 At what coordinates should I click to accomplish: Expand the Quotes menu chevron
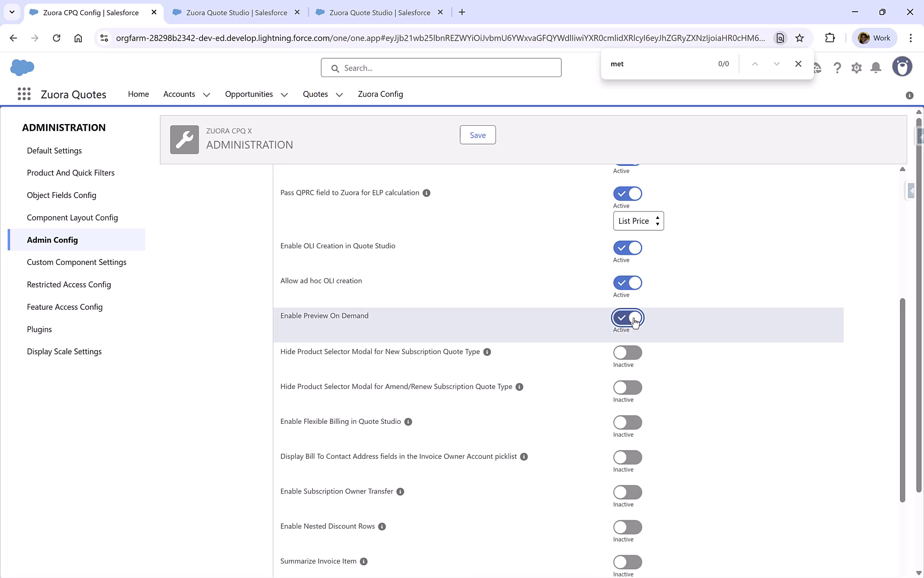click(339, 94)
